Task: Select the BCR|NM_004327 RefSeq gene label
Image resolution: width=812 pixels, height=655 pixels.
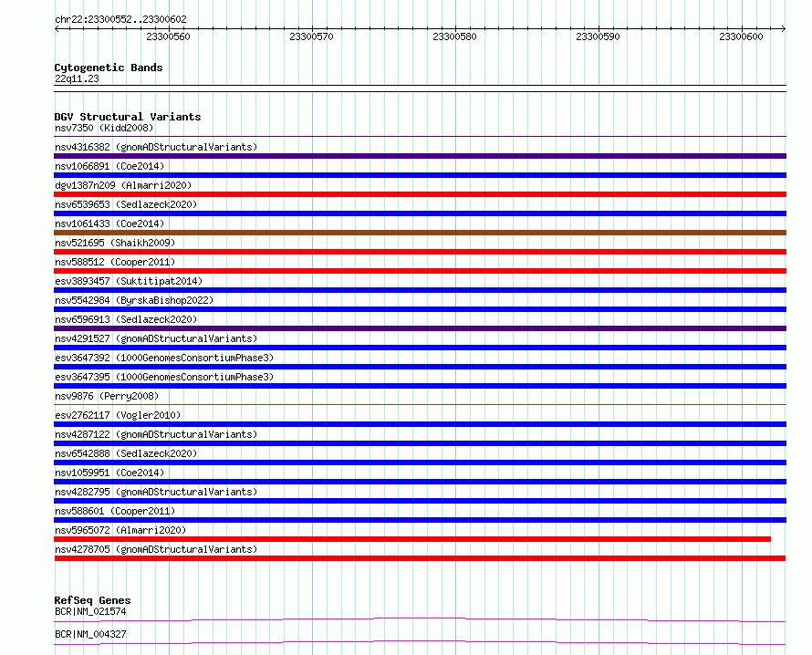Action: [x=90, y=634]
